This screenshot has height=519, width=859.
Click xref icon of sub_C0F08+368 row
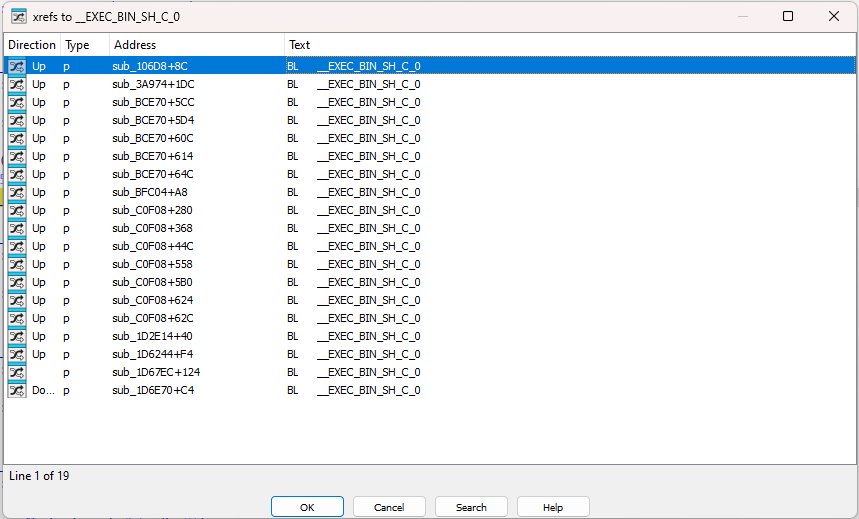[17, 229]
